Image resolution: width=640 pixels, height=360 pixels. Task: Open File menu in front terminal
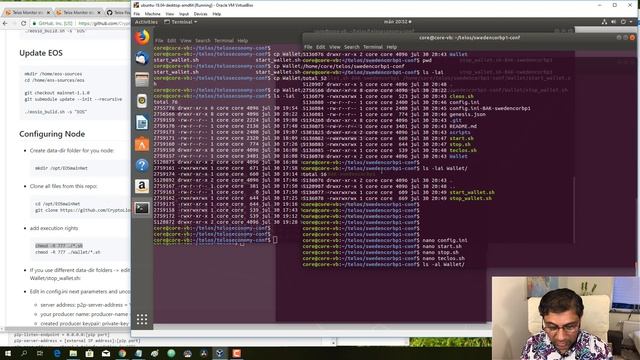(x=308, y=47)
